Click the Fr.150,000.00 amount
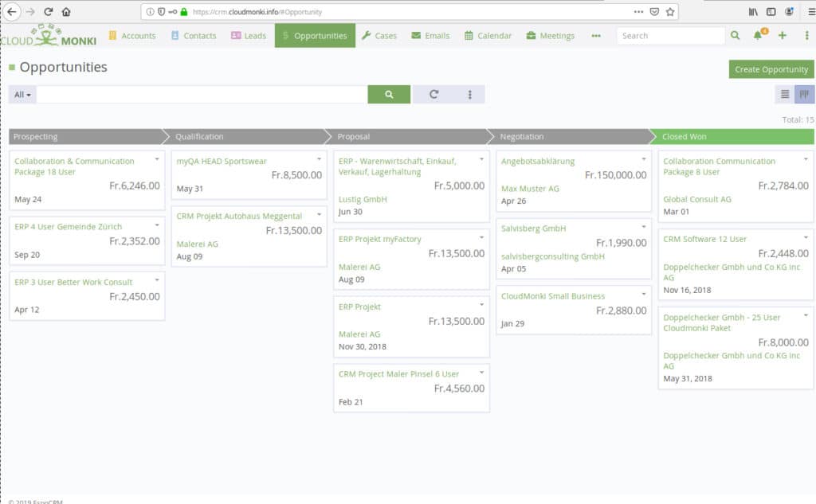This screenshot has width=816, height=504. pos(616,175)
